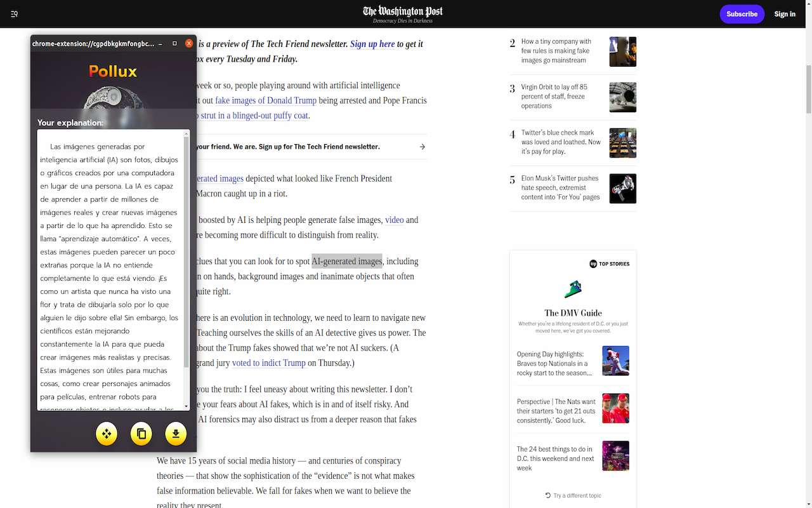Click Try a different topic

click(577, 495)
